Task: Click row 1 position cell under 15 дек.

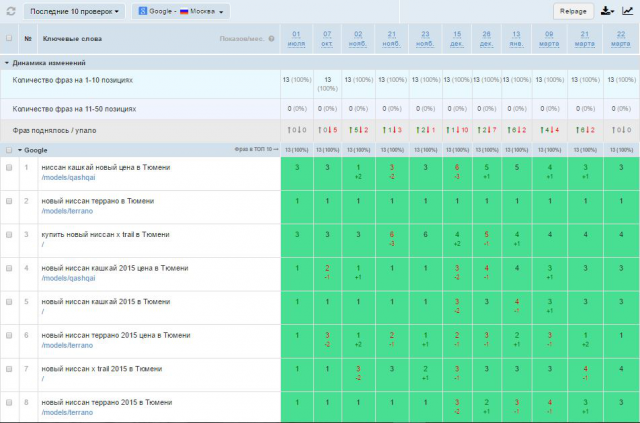Action: coord(457,174)
